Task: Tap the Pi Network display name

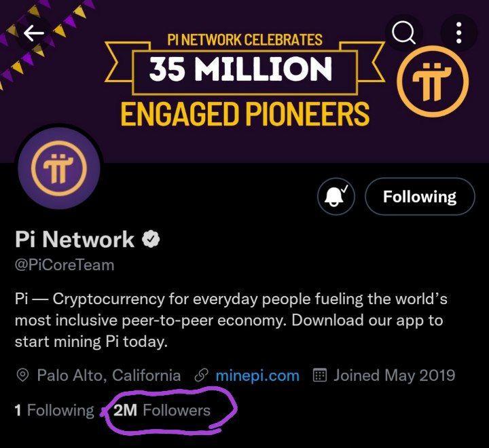Action: coord(75,239)
